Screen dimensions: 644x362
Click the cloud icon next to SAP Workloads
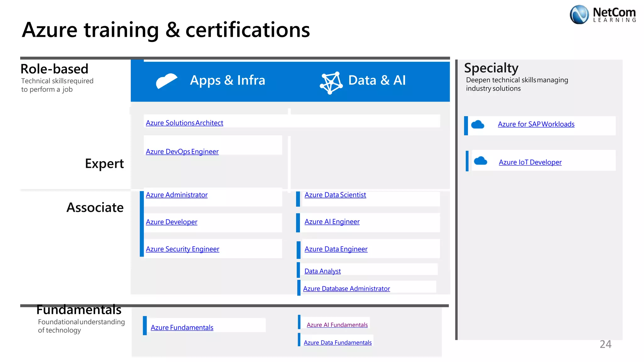pos(478,125)
